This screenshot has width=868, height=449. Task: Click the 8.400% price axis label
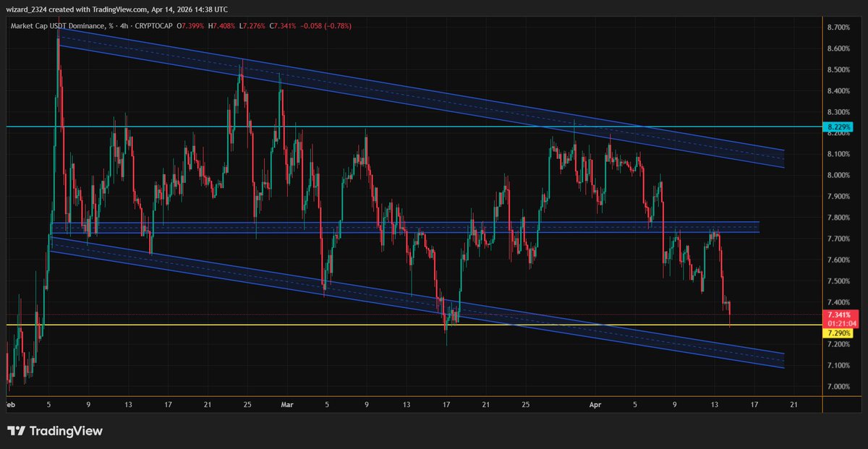click(x=838, y=91)
